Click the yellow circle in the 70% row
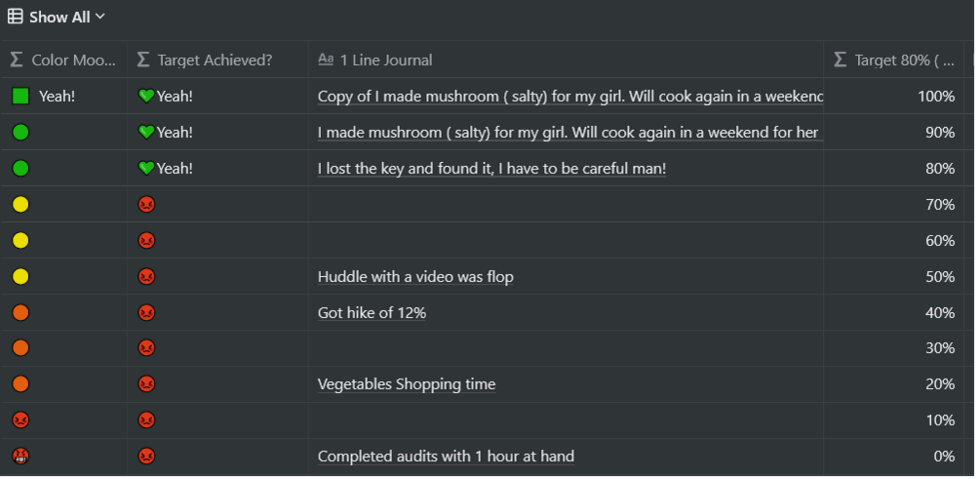 20,205
